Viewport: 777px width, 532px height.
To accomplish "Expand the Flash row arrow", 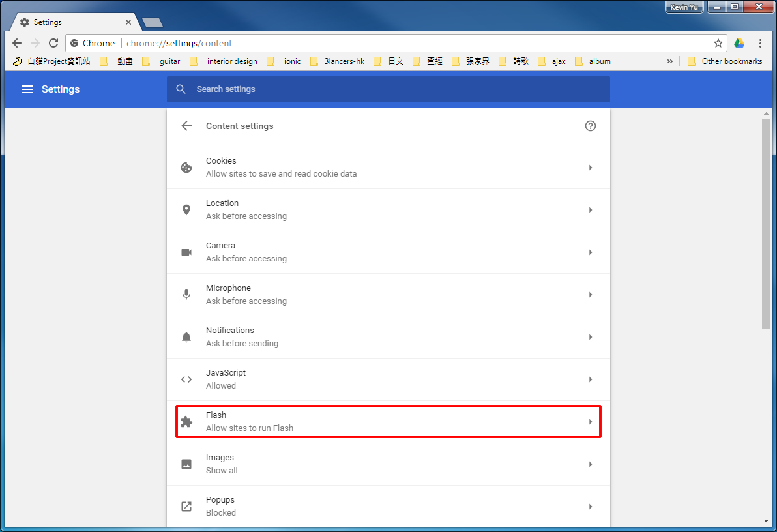I will tap(590, 422).
